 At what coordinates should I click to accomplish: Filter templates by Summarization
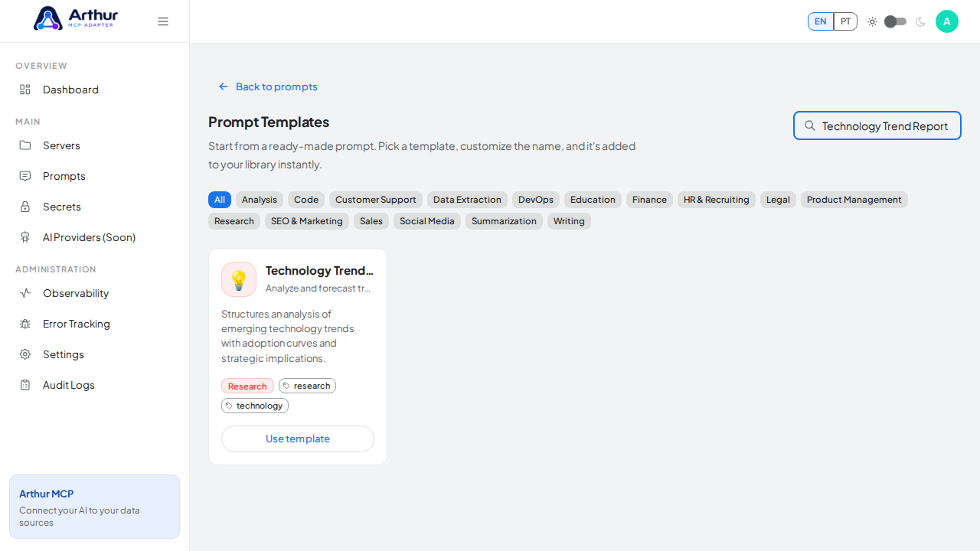pos(504,221)
